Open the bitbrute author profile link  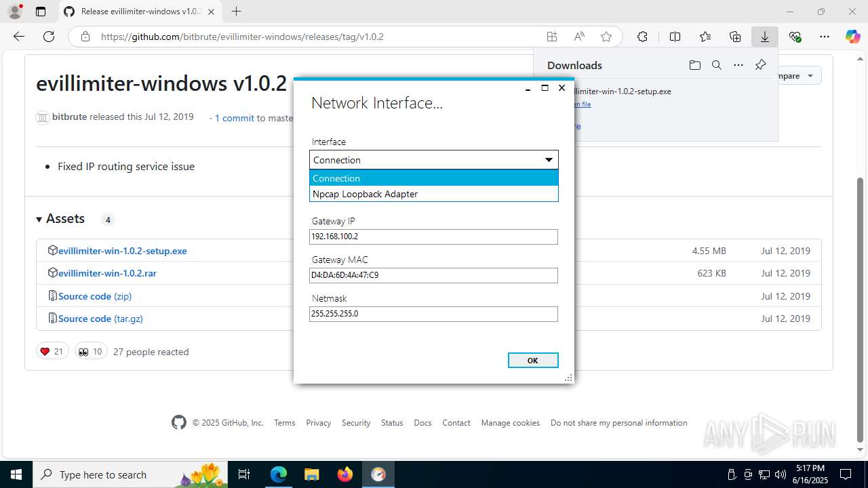tap(69, 117)
